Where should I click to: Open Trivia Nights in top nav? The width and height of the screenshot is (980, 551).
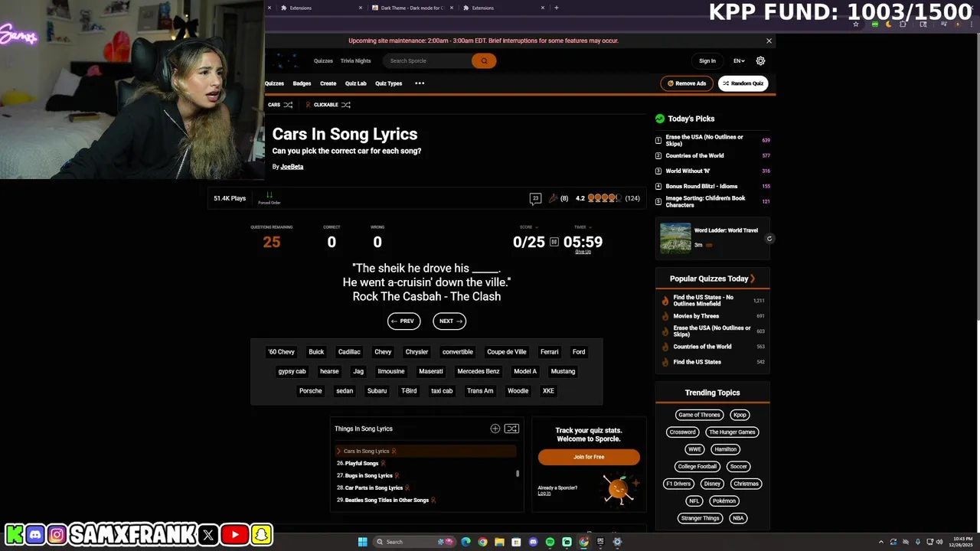point(355,60)
